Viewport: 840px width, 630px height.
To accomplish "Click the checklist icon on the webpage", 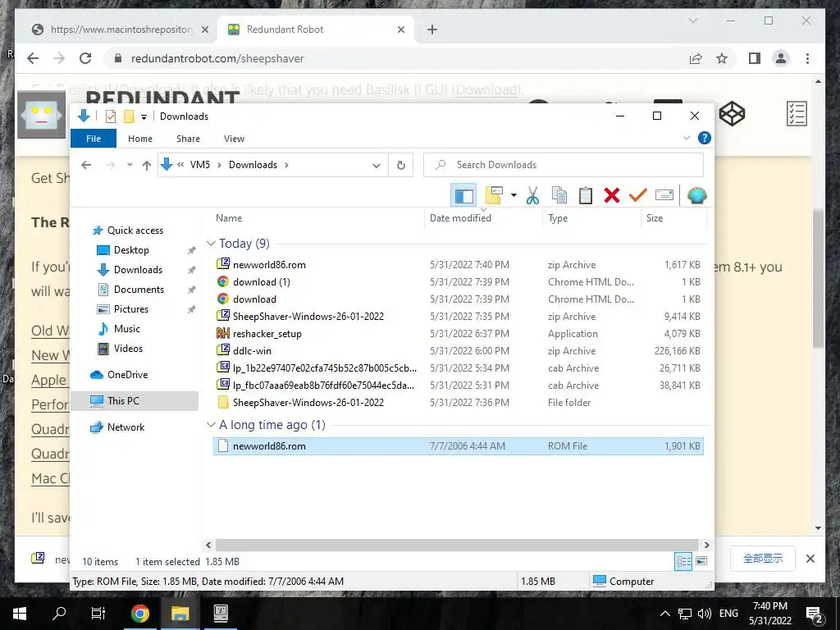I will point(797,113).
